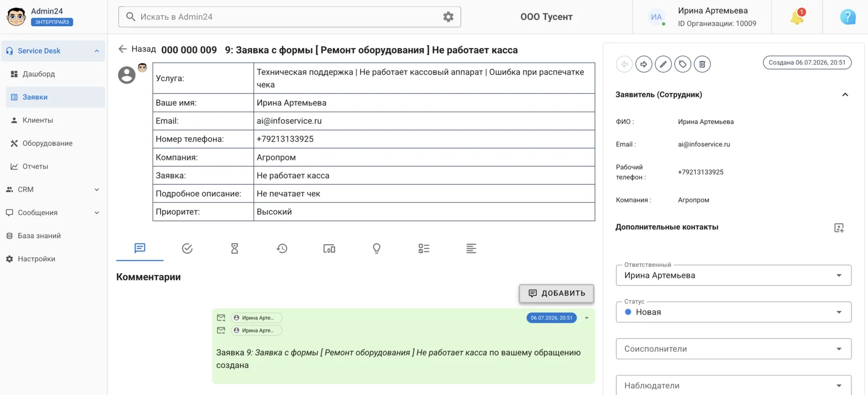Viewport: 868px width, 395px height.
Task: Open the hourglass time tracking tab
Action: click(235, 248)
